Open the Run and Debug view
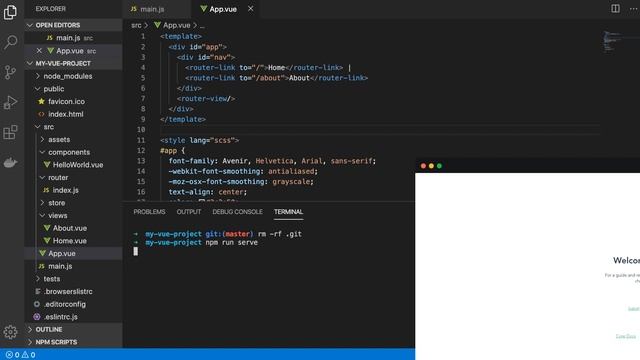 click(x=10, y=102)
